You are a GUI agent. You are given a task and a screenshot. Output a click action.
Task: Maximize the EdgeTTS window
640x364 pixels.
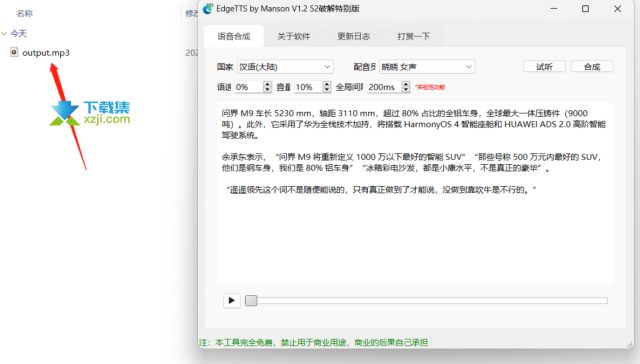[585, 9]
